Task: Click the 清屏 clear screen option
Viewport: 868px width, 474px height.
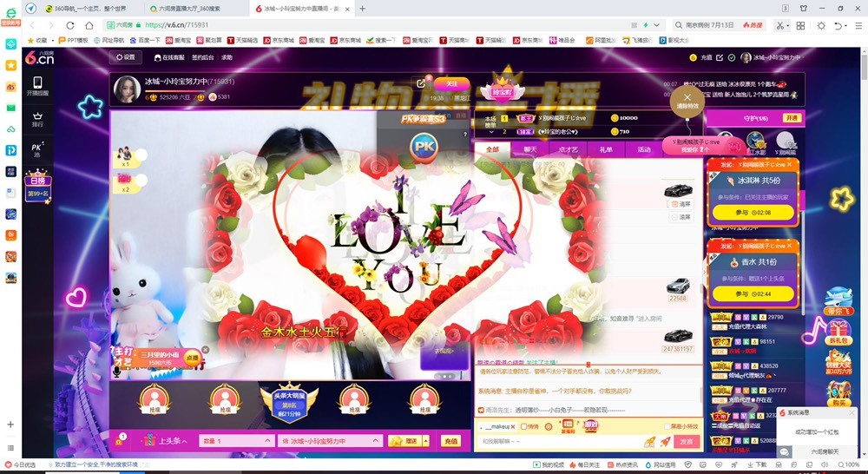Action: pos(681,204)
